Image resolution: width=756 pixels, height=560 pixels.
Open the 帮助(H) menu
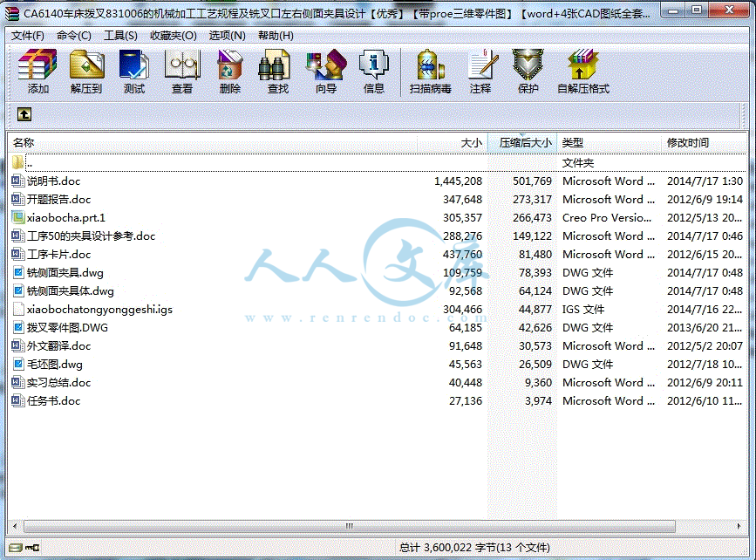coord(276,35)
